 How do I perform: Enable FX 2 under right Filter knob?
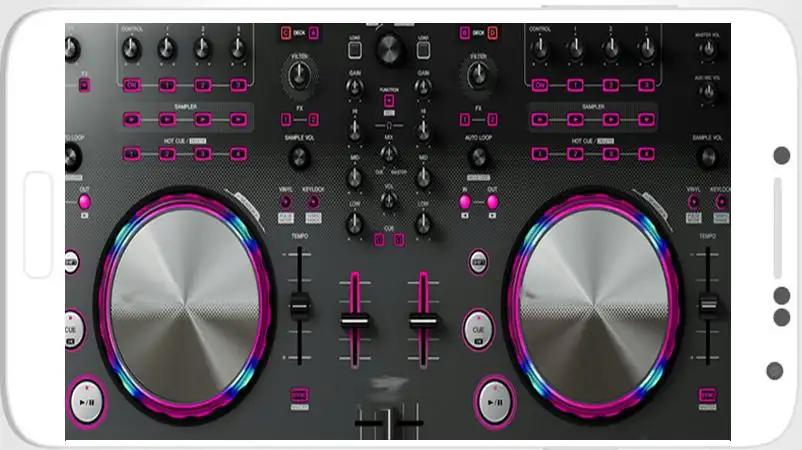(x=492, y=120)
